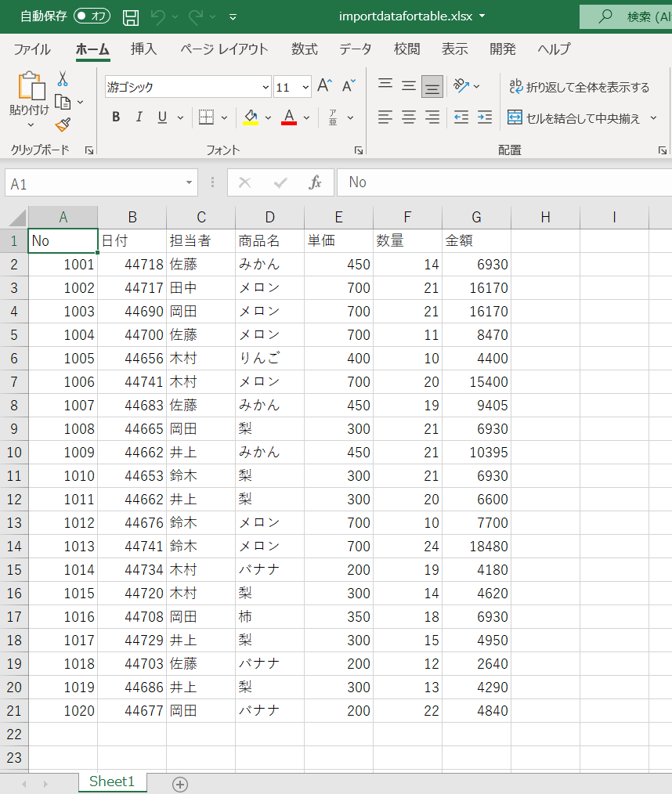Open the クリップボード dialog launcher
Screen dimensions: 672x794
(89, 150)
